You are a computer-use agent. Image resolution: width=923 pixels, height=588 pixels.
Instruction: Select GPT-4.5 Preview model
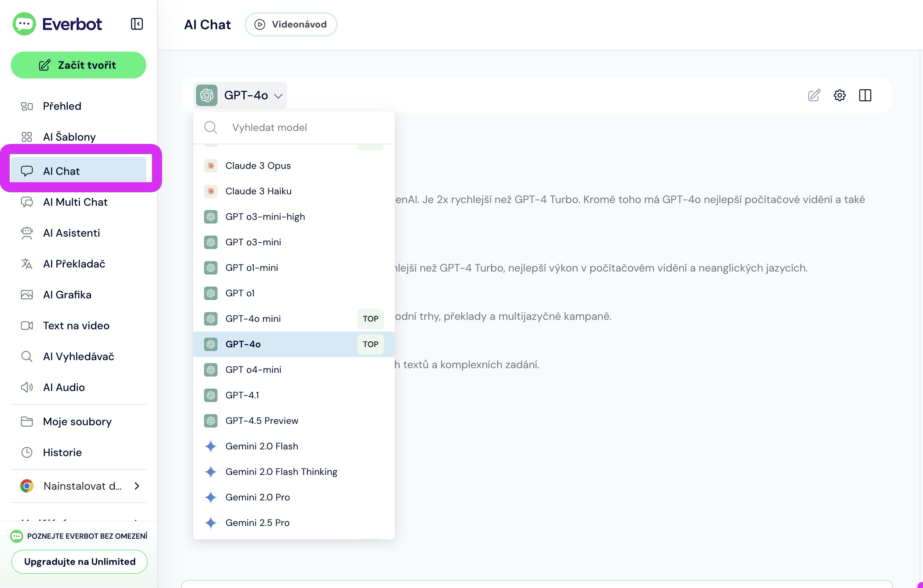(294, 421)
